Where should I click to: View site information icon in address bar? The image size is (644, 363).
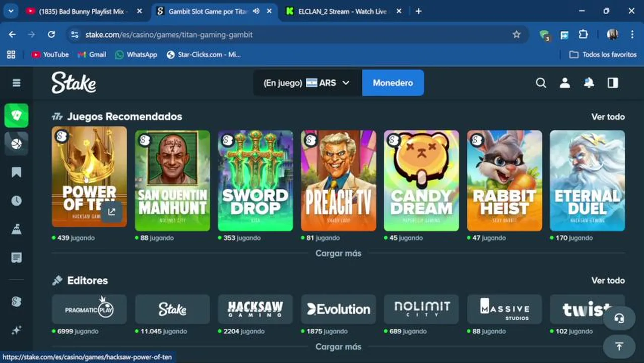coord(75,34)
